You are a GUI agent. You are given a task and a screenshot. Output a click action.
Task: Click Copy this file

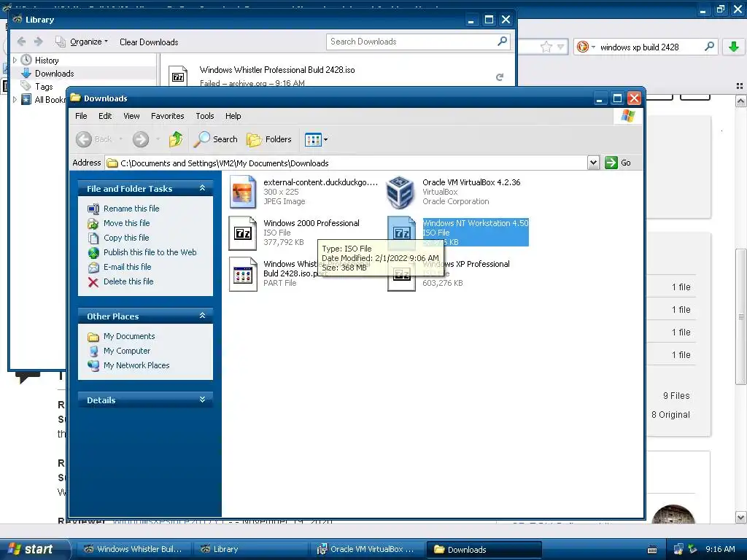[x=126, y=238]
